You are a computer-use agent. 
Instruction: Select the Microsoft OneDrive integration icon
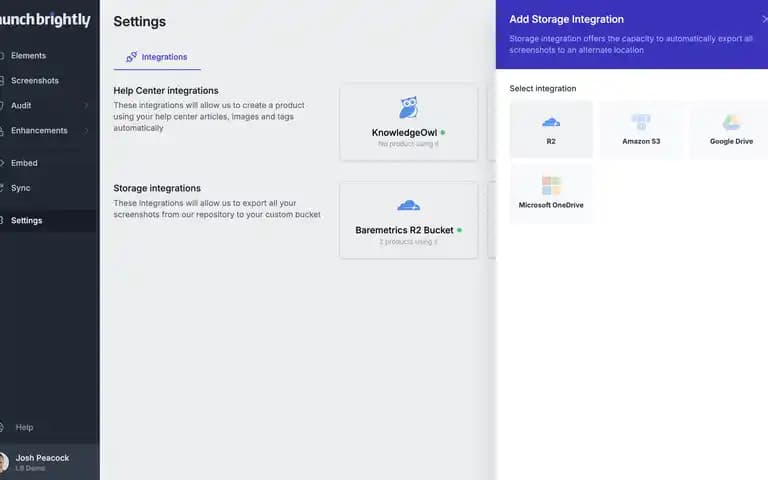point(551,186)
